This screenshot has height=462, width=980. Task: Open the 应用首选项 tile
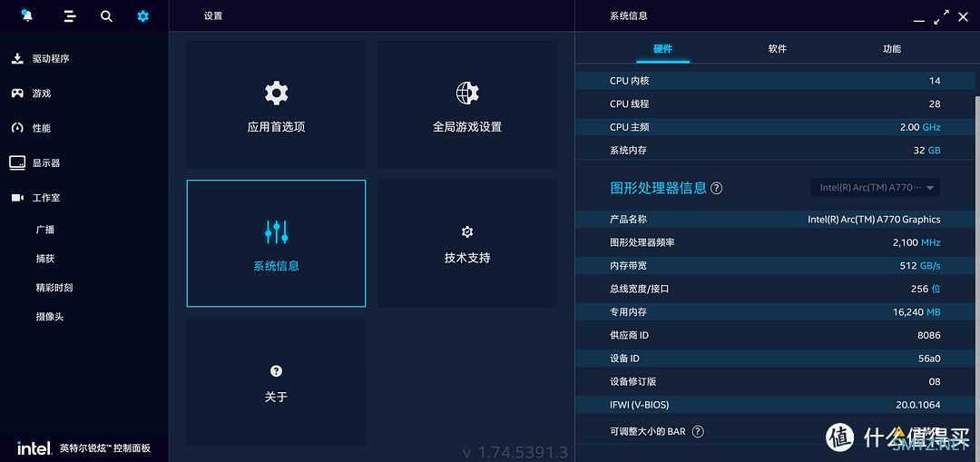click(x=276, y=104)
